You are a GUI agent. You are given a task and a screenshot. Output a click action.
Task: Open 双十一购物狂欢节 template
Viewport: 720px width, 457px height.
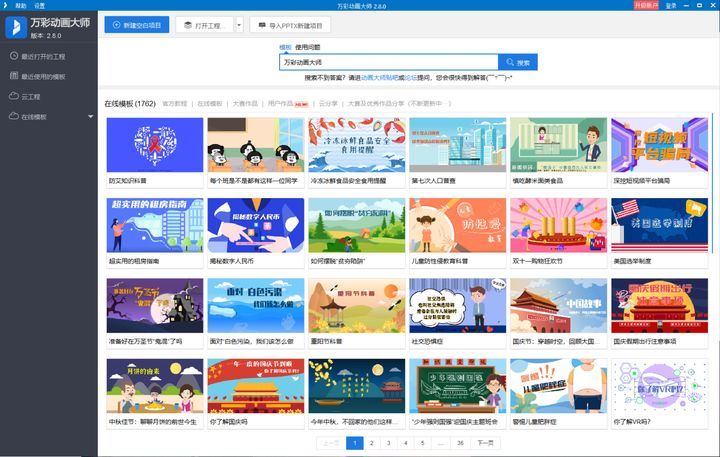559,225
